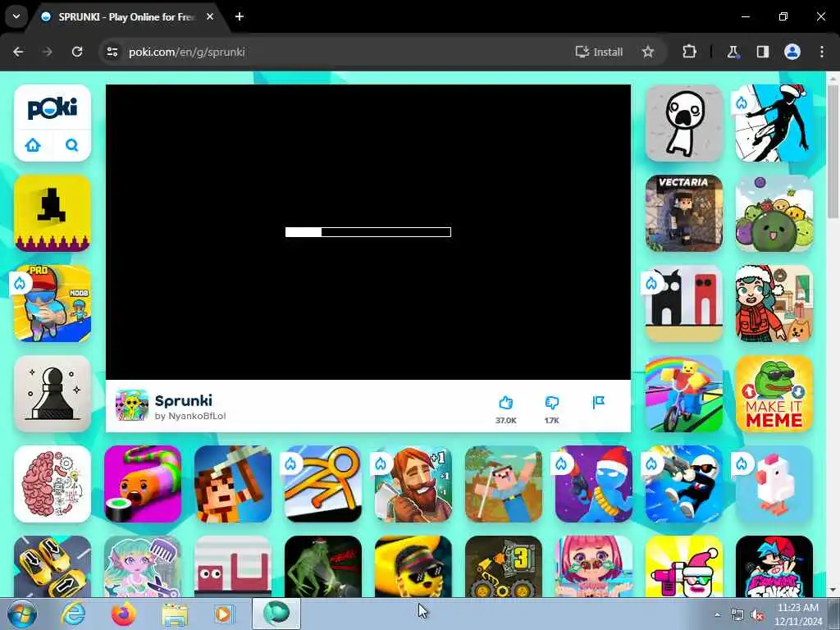Screen dimensions: 840x630
Task: Open the MAKE IT MEME game
Action: point(774,394)
